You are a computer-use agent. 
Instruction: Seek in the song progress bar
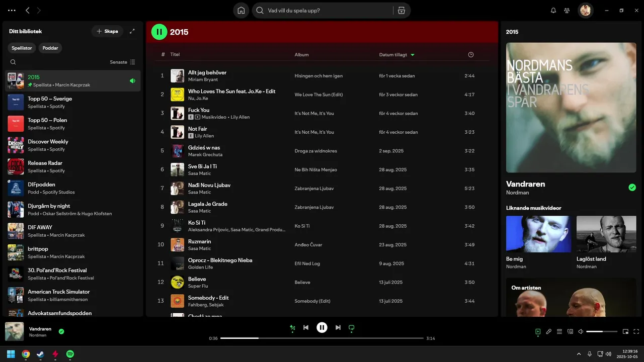pos(322,338)
